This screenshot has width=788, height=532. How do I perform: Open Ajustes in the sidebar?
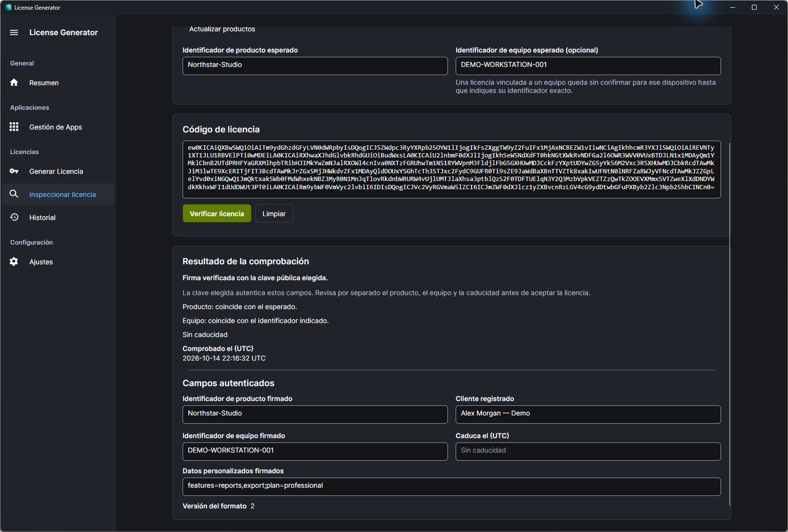coord(58,262)
